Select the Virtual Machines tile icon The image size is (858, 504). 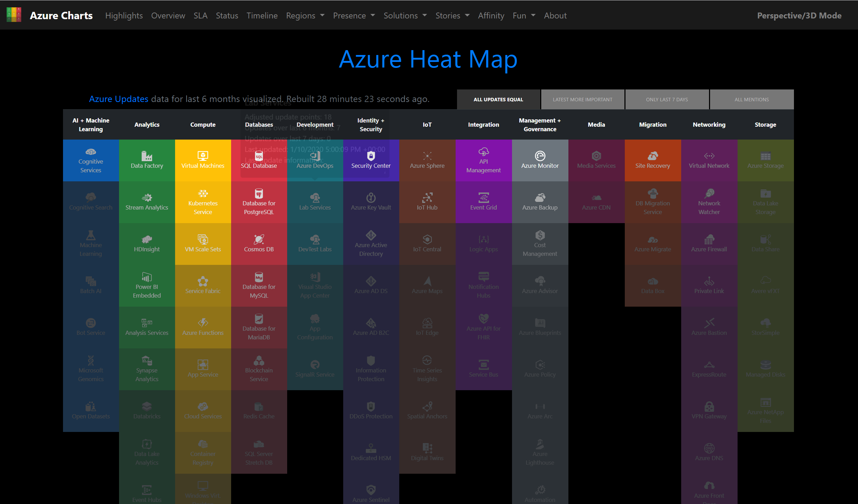203,156
